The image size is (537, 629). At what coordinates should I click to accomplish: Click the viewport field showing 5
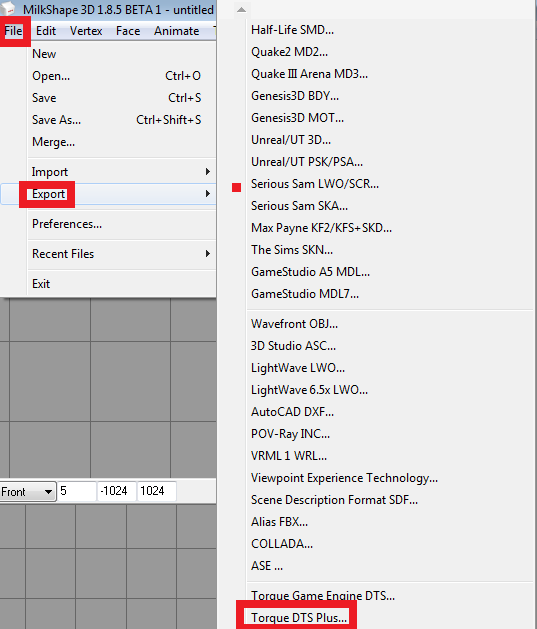(x=77, y=491)
